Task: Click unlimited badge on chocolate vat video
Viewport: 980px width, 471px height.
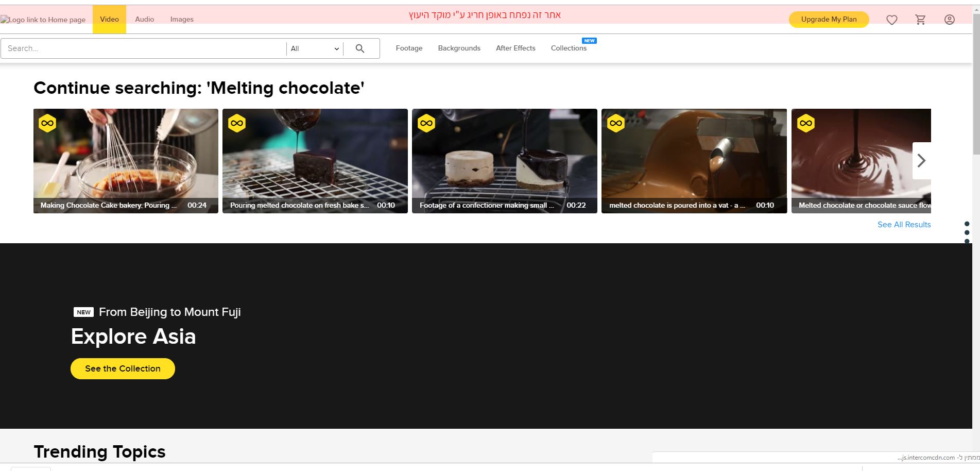Action: (x=616, y=123)
